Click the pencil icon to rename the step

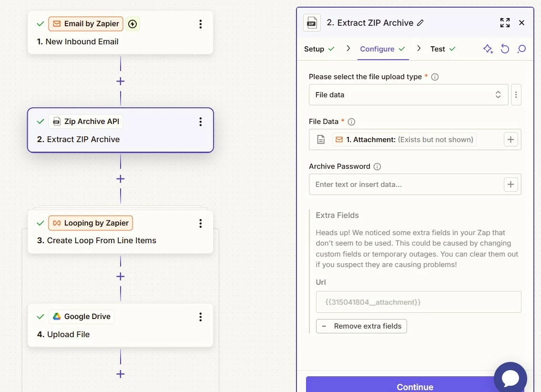[x=420, y=23]
